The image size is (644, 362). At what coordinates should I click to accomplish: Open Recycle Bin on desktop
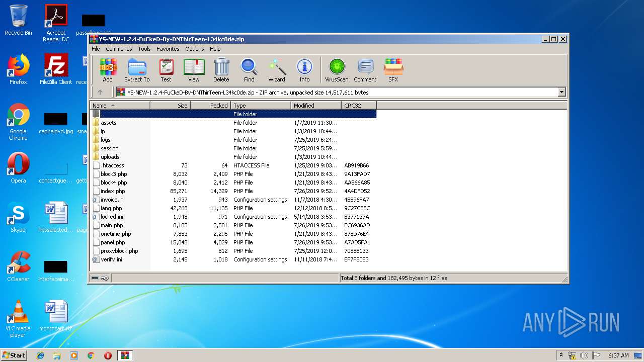(18, 20)
